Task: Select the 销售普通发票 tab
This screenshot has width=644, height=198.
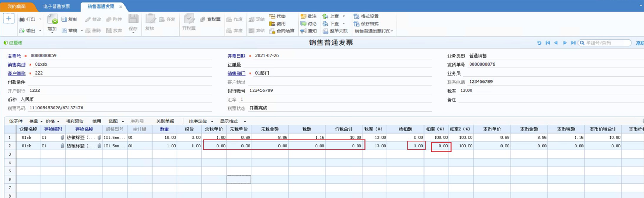Action: (x=101, y=6)
